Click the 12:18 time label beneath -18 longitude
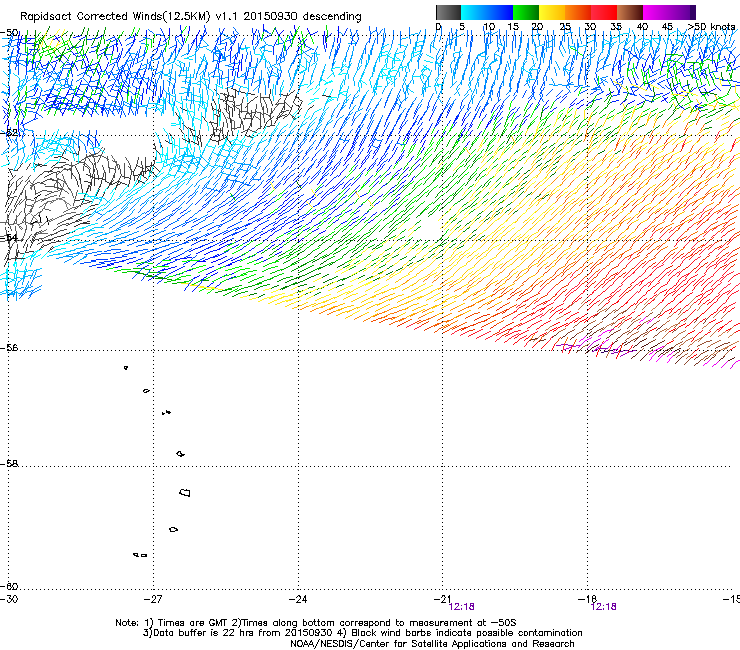Image resolution: width=740 pixels, height=650 pixels. point(604,607)
